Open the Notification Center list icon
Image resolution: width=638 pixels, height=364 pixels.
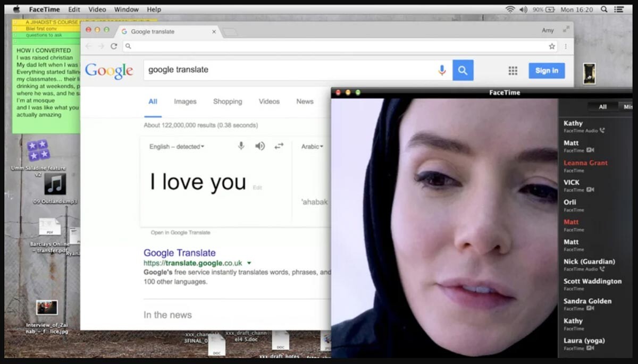click(619, 10)
